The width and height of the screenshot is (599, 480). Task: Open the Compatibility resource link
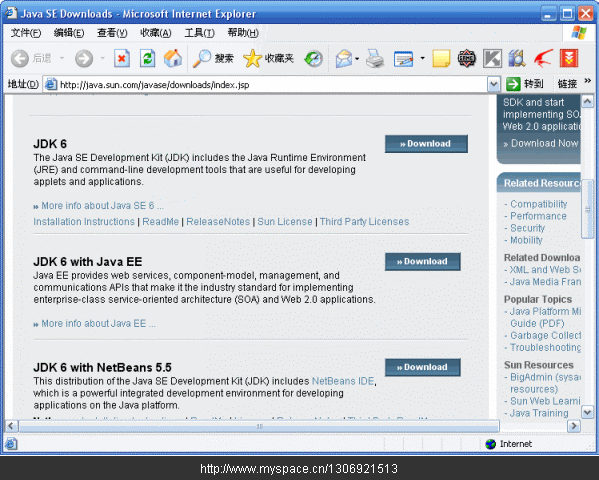click(539, 204)
